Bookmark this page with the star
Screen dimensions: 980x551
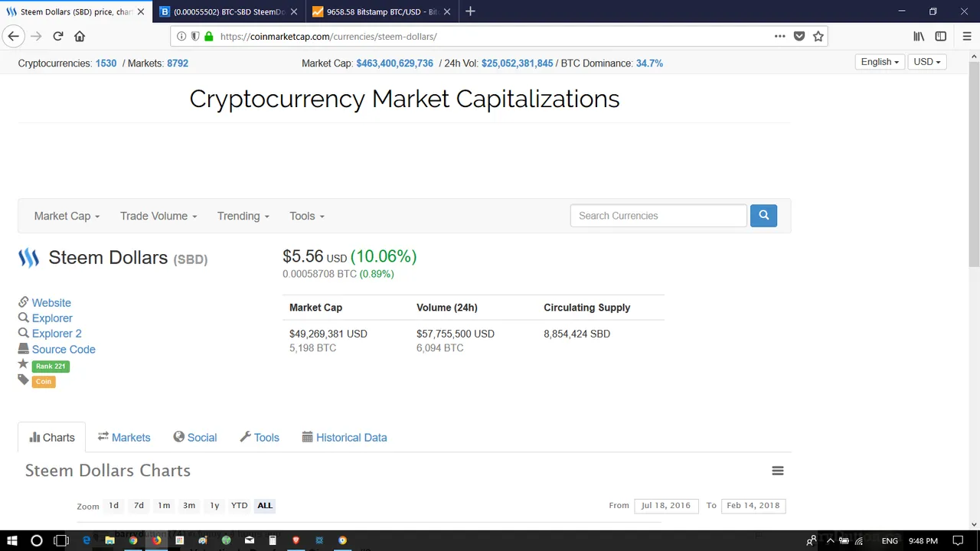(x=818, y=36)
